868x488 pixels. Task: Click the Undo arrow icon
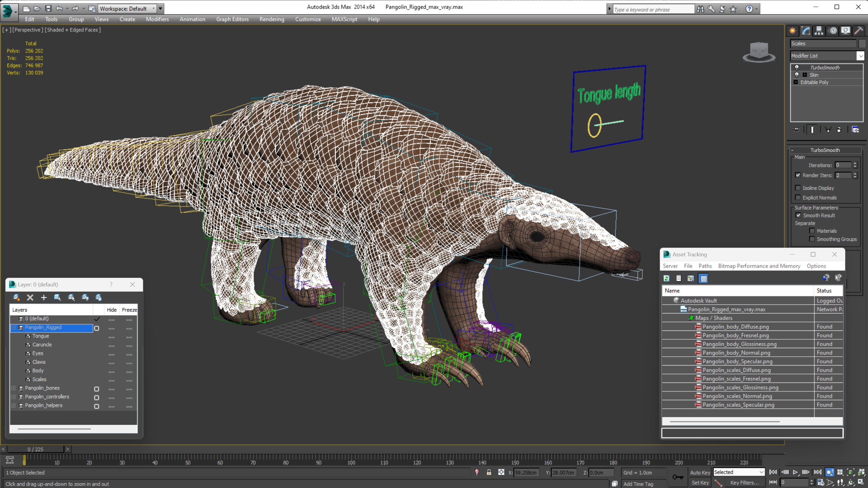tap(59, 9)
